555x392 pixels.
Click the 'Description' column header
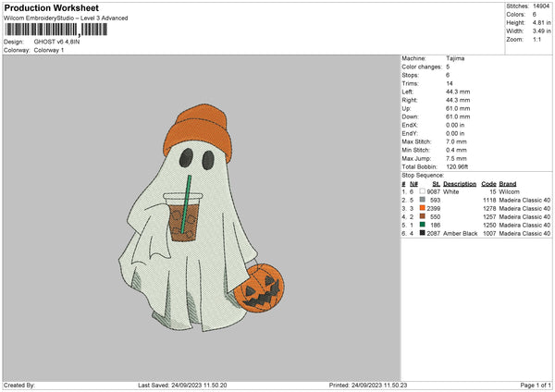point(460,184)
